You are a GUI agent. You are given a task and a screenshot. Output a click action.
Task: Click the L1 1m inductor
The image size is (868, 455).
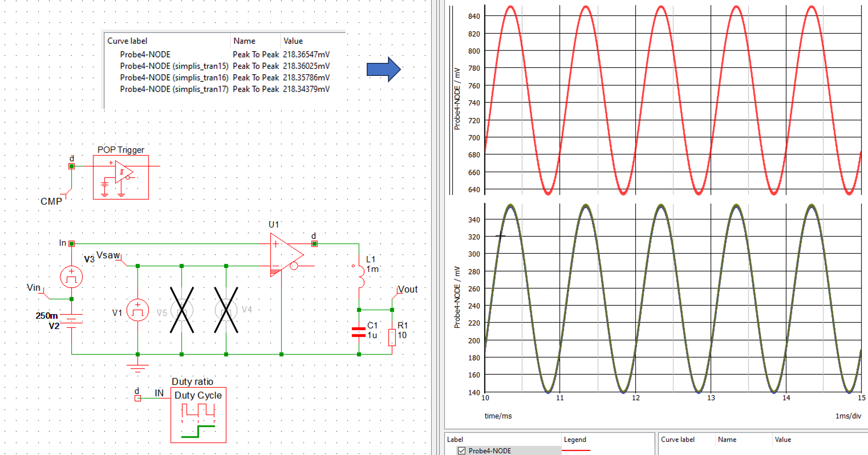(x=360, y=276)
